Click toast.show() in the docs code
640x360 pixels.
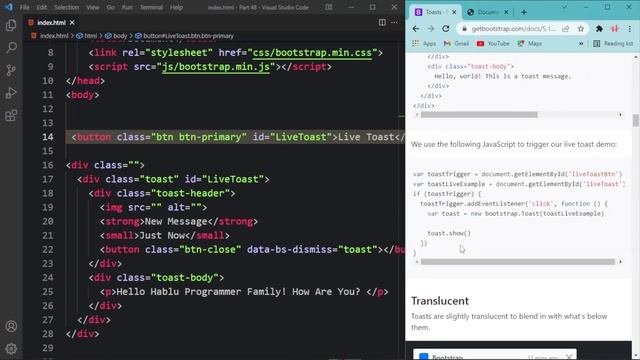coord(449,233)
